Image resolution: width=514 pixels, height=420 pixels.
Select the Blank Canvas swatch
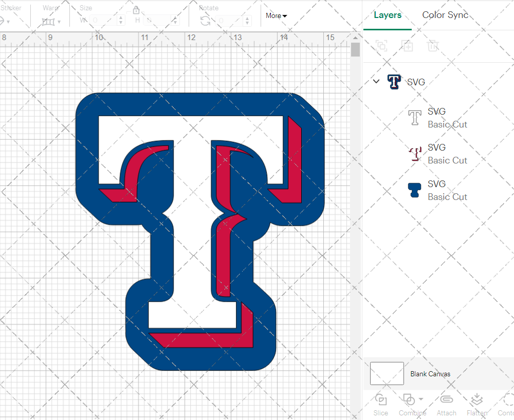point(387,373)
